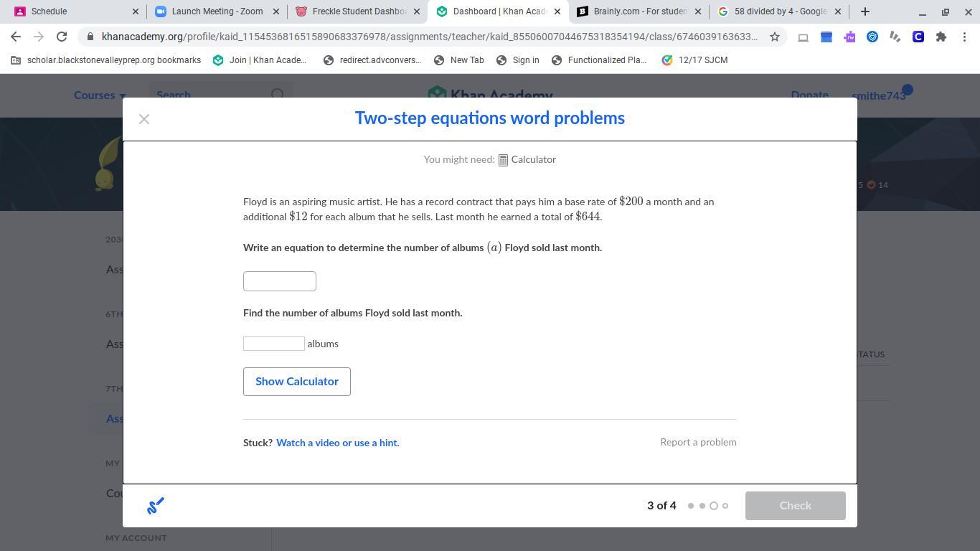
Task: Open the smithe743 user menu
Action: click(x=879, y=95)
